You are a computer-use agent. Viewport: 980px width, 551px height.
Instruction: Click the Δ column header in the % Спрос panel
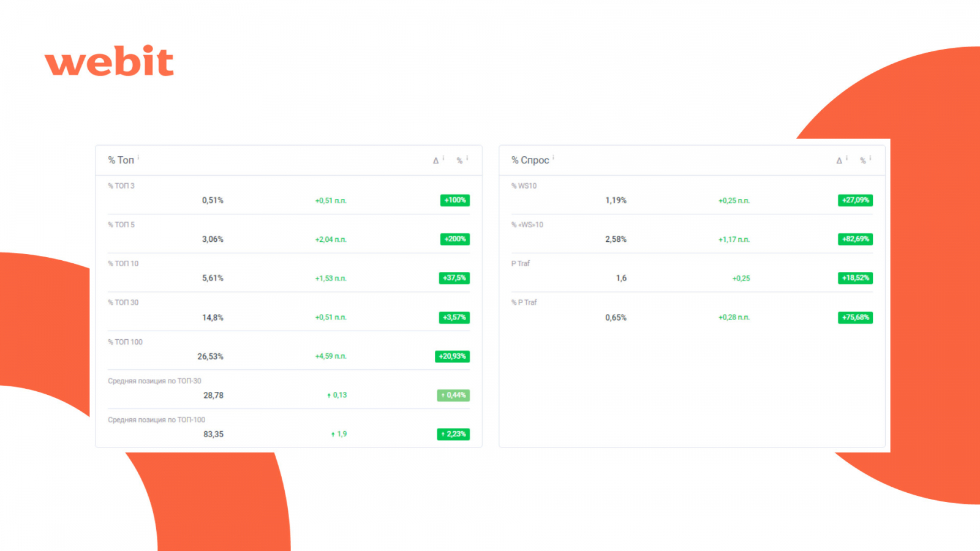pos(839,160)
